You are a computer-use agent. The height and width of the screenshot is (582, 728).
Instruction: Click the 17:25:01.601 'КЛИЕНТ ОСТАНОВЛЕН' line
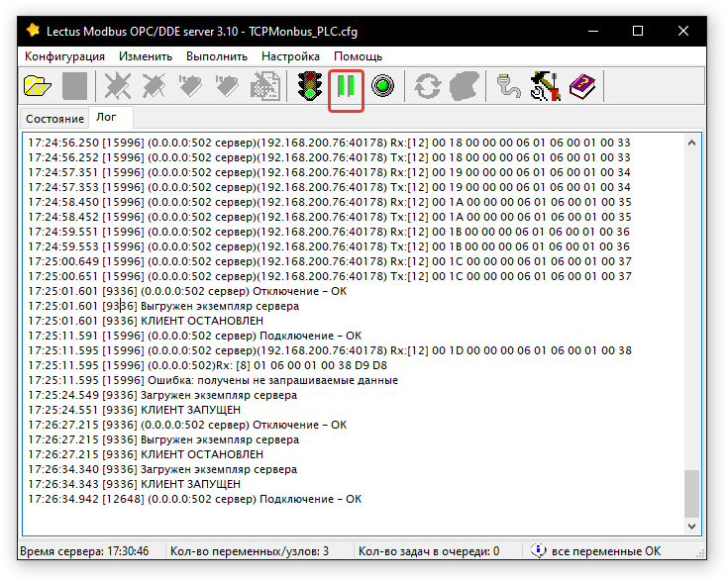coord(146,321)
